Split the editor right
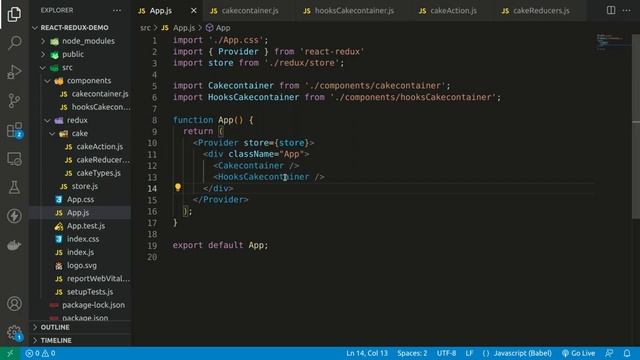Screen dimensions: 640x360 click(611, 10)
